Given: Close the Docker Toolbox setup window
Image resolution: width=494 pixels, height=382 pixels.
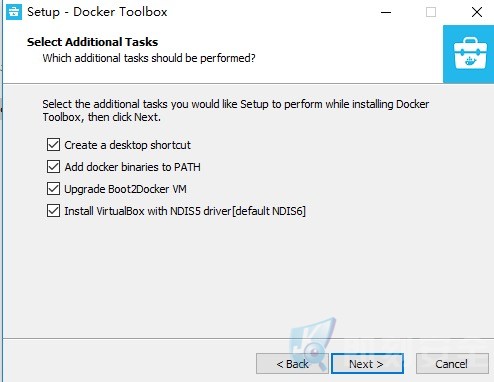Looking at the screenshot, I should 477,12.
